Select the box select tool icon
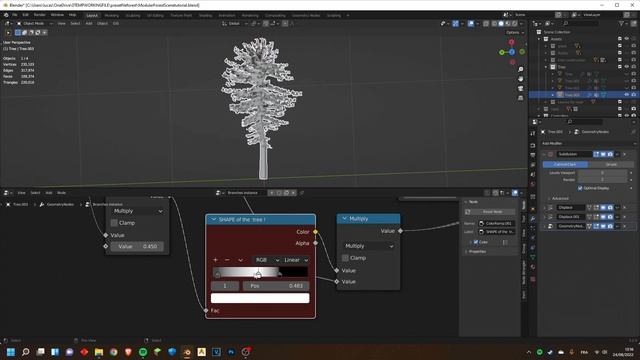Screen dimensions: 640x360 click(18, 32)
